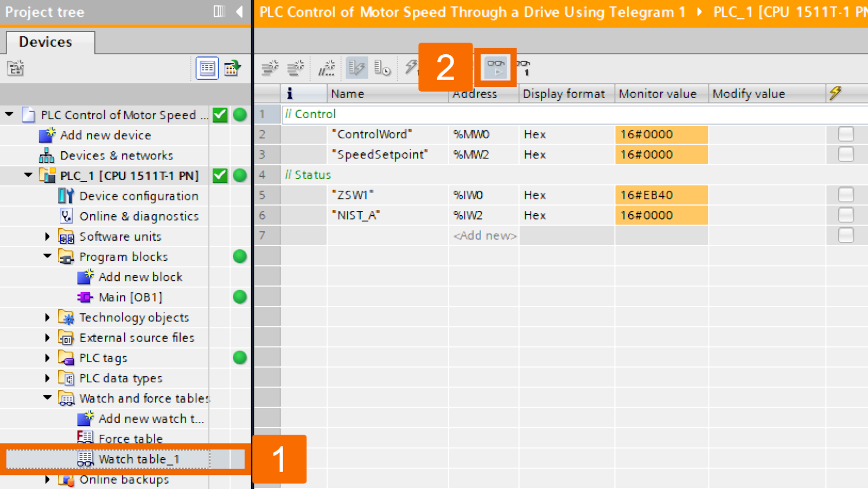Open 'Add new device'
868x489 pixels.
(x=107, y=135)
